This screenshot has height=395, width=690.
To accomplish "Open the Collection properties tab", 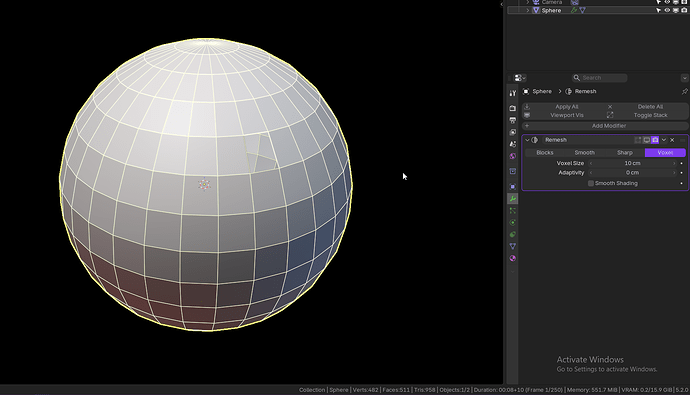I will [513, 171].
